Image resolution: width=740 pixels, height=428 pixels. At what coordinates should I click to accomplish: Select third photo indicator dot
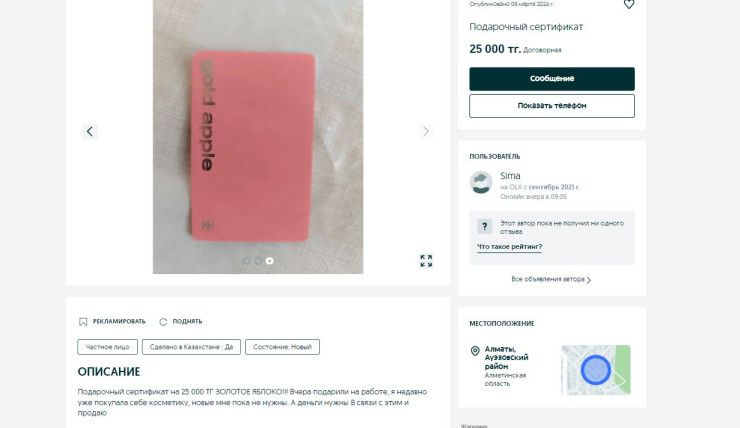[269, 260]
